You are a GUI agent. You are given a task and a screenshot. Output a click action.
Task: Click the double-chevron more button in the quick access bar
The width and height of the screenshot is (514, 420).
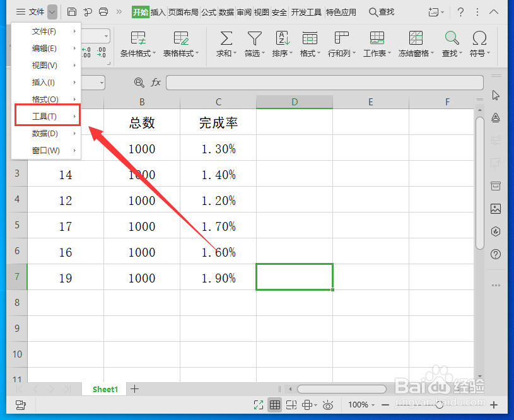tap(119, 12)
